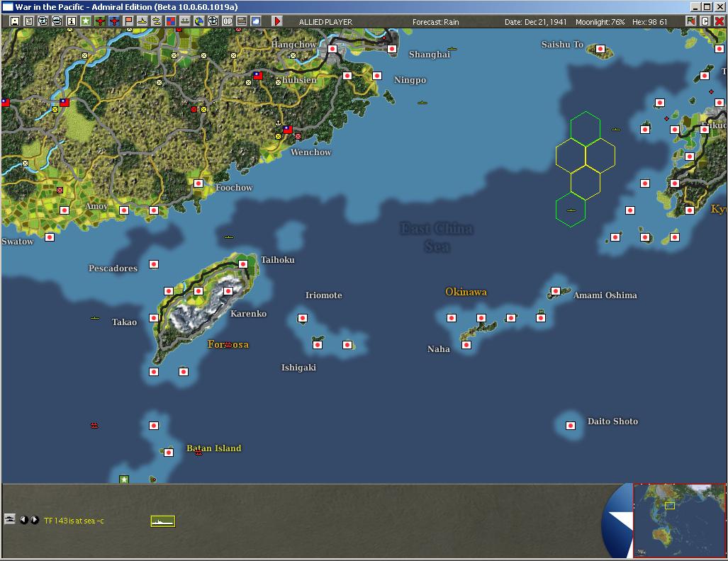Select red ship marker on Formosa label

point(228,345)
